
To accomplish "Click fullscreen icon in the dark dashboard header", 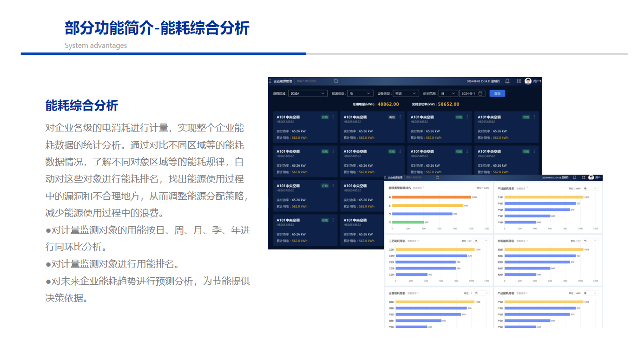I will point(519,81).
